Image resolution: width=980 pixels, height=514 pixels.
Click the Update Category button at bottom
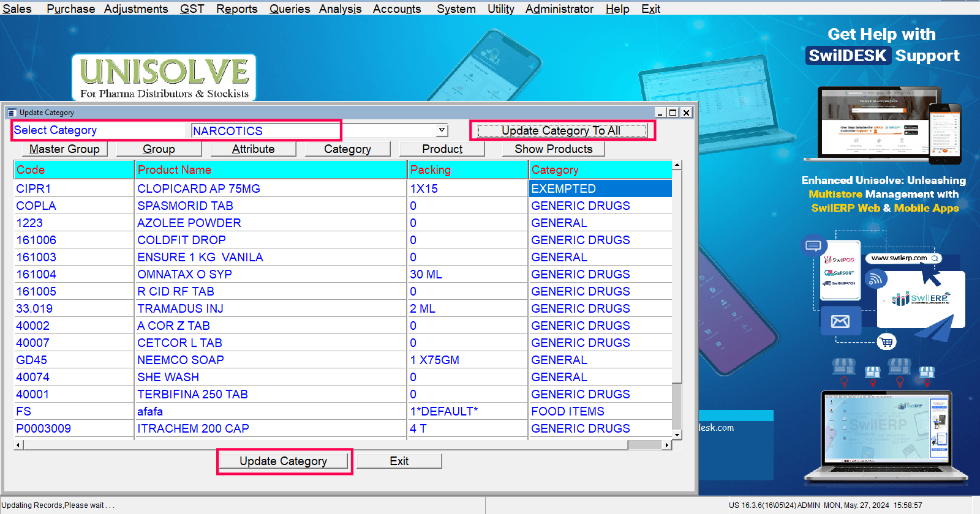coord(283,461)
